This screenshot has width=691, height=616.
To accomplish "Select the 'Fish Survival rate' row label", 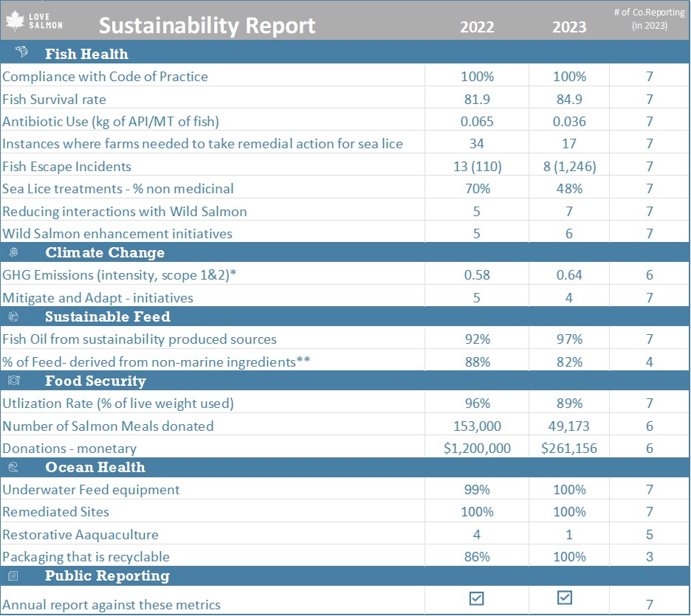I will point(55,99).
